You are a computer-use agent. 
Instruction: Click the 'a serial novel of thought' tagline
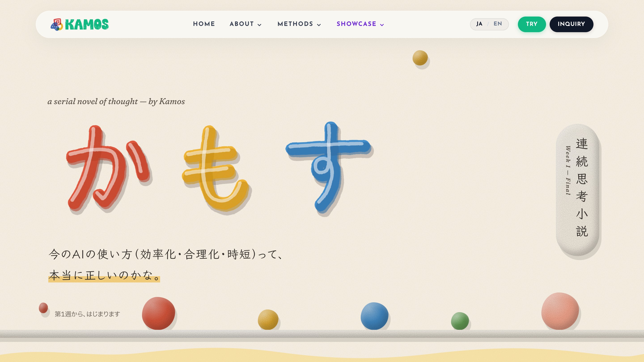pos(116,101)
